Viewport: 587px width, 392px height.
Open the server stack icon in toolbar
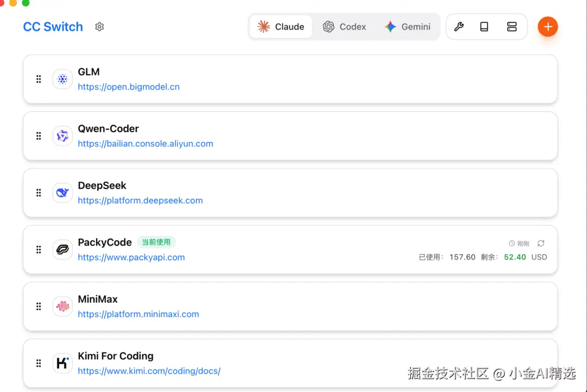(512, 27)
